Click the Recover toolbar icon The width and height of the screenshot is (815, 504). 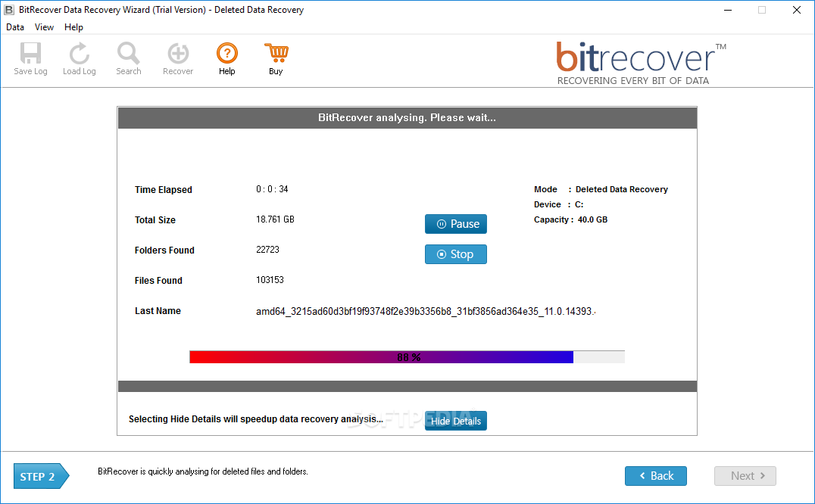(x=178, y=53)
